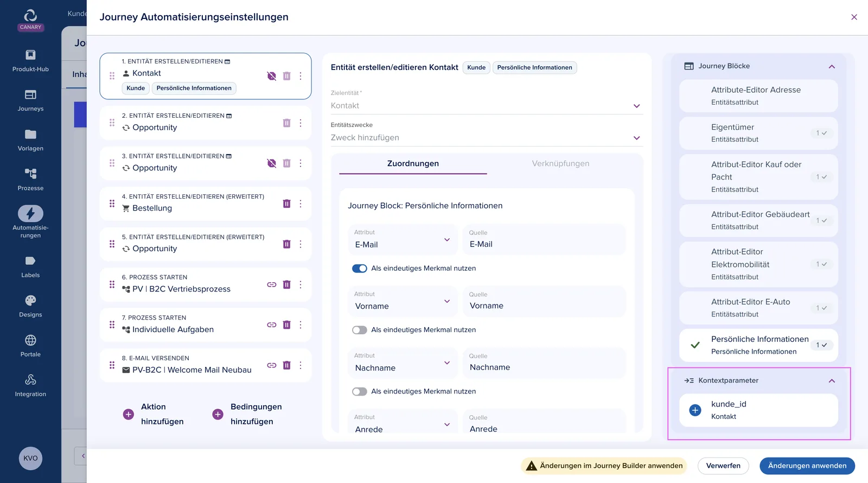Viewport: 868px width, 483px height.
Task: Select the Attribut-Editor Kauf oder Pacht block
Action: [x=758, y=177]
